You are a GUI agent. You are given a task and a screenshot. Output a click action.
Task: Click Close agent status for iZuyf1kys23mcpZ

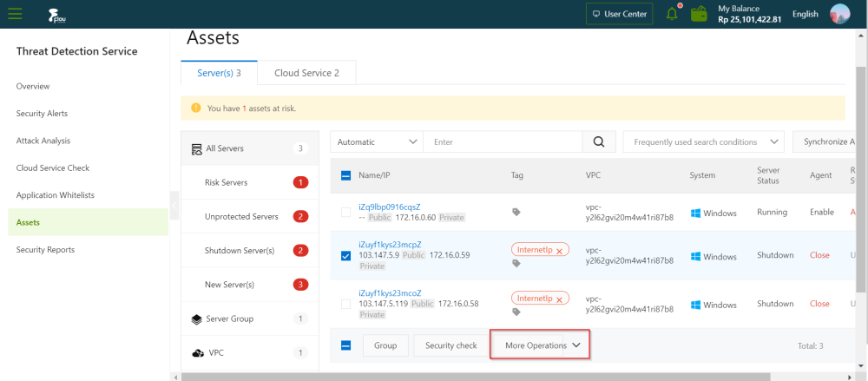[x=820, y=255]
